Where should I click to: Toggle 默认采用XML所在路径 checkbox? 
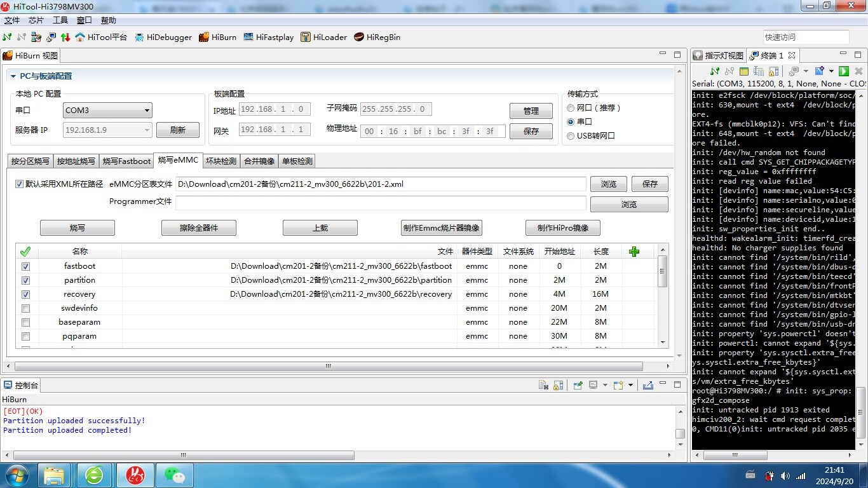pos(19,184)
